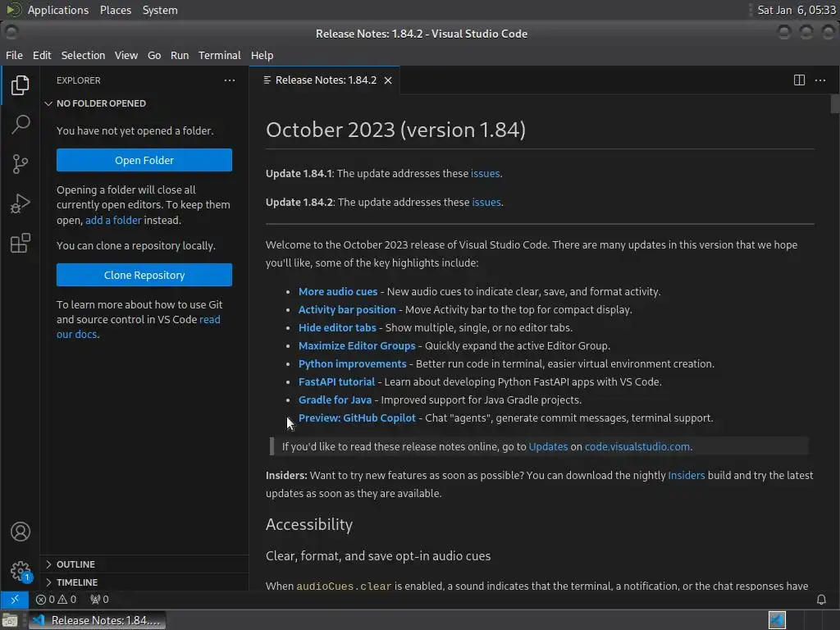Open the Python improvements link
The height and width of the screenshot is (630, 840).
click(x=352, y=363)
